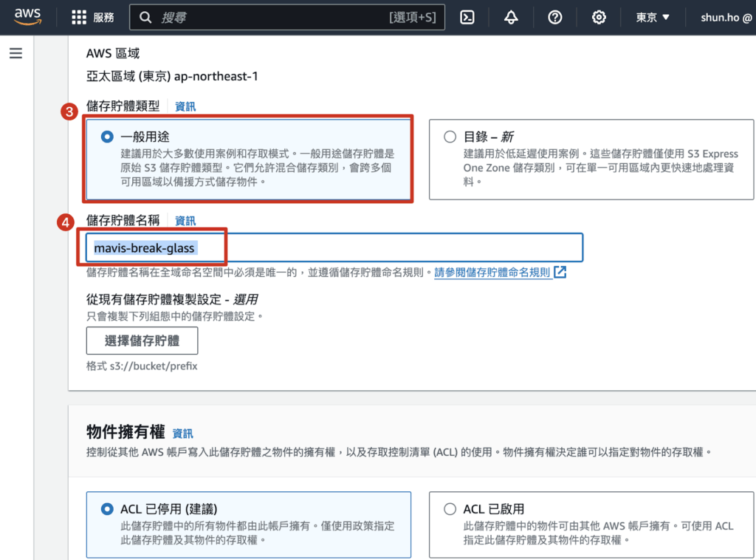Expand the hamburger side navigation

[x=16, y=53]
